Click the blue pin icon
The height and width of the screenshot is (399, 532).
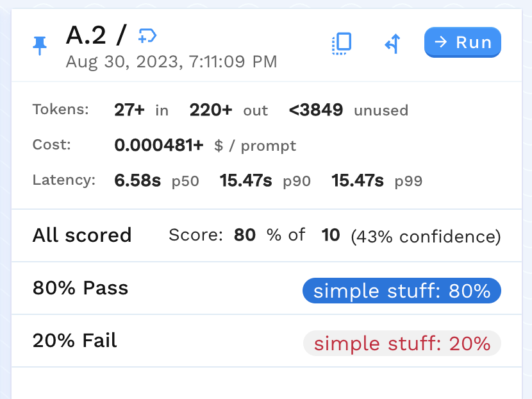40,45
